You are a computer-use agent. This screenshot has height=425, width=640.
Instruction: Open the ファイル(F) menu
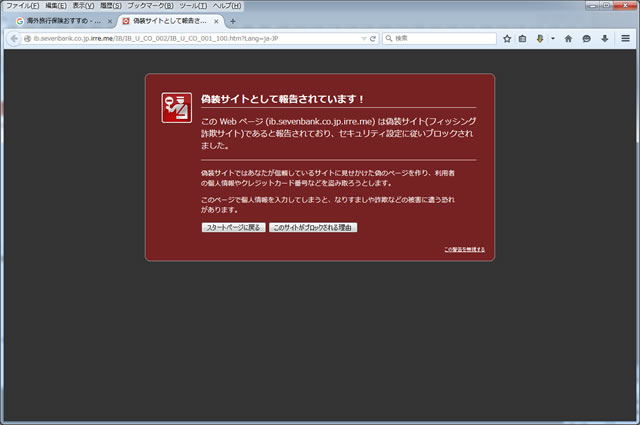click(x=22, y=6)
